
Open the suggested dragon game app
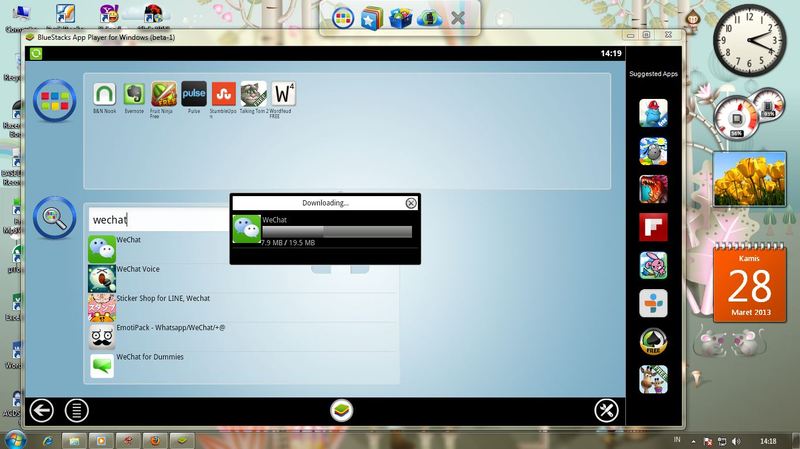[x=653, y=189]
